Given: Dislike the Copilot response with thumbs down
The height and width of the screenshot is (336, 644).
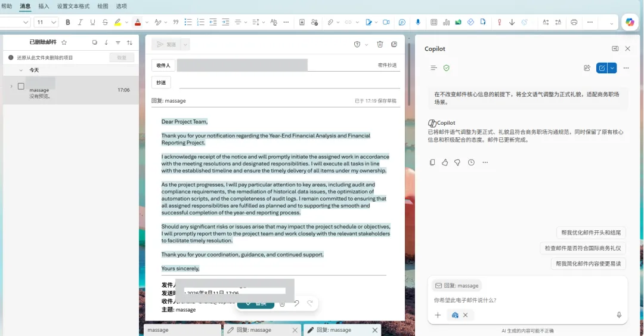Looking at the screenshot, I should coord(457,162).
